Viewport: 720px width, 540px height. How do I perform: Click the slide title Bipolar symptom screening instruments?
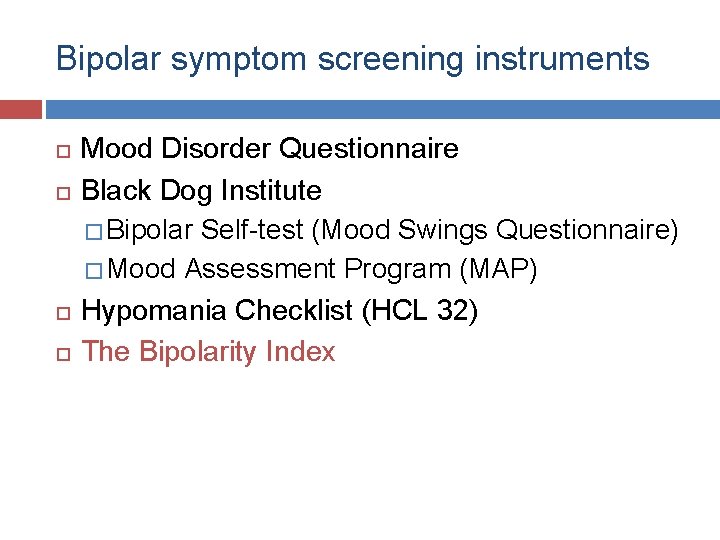pos(353,59)
